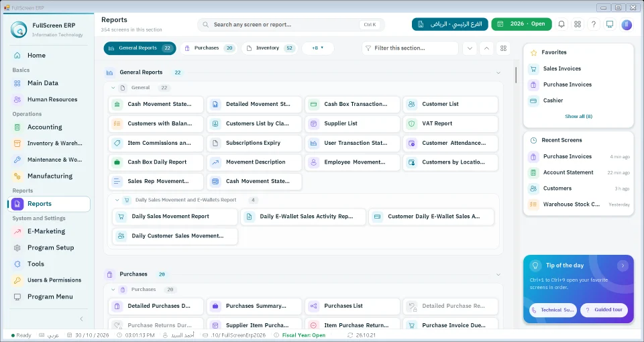644x342 pixels.
Task: Click the Maintenance wrench icon
Action: tap(17, 160)
